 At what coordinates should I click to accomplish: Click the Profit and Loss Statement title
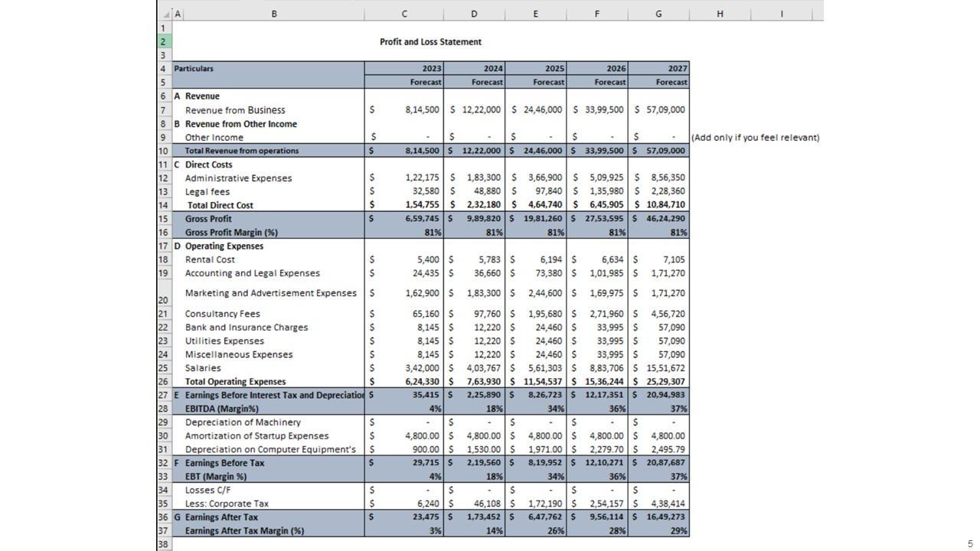pos(430,42)
